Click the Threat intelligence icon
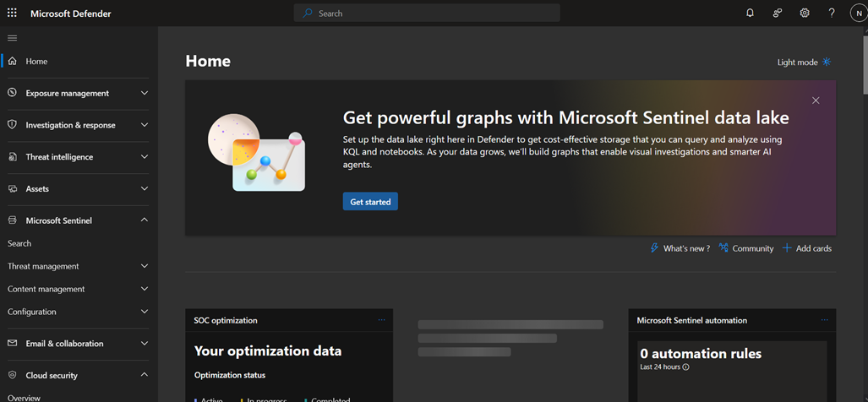Viewport: 868px width, 402px height. [12, 157]
